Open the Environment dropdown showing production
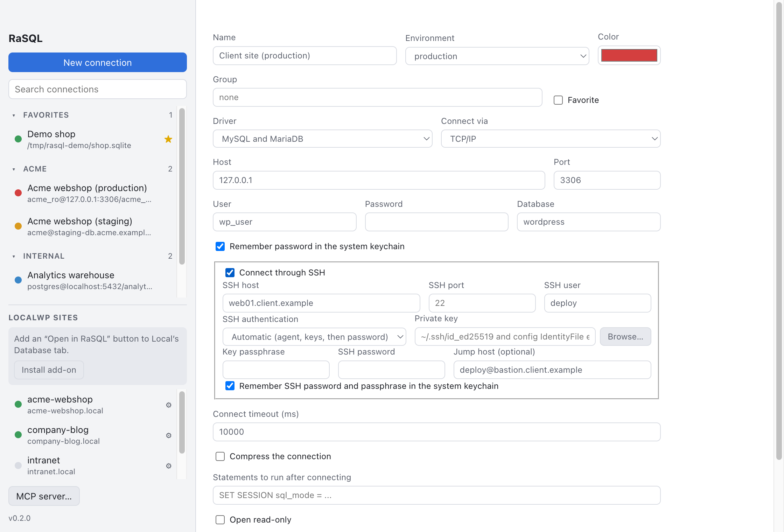 (497, 56)
